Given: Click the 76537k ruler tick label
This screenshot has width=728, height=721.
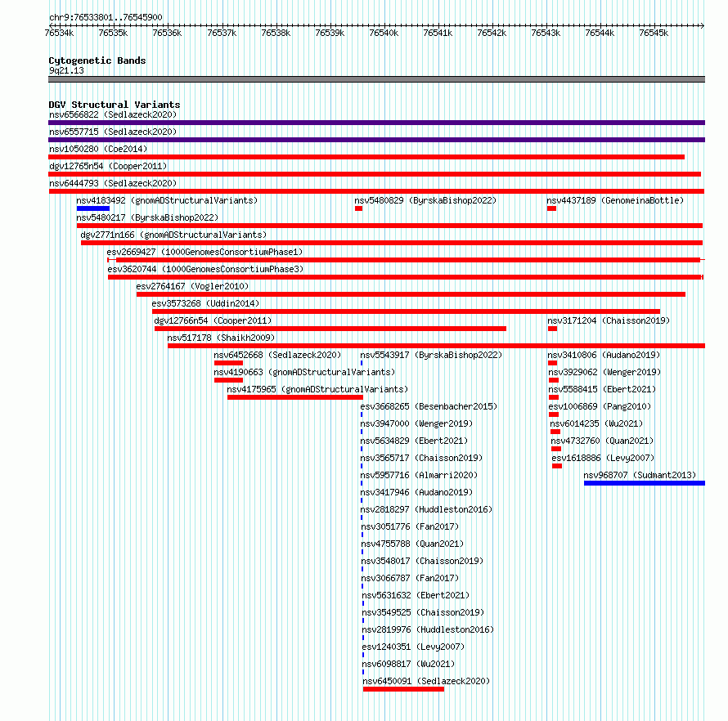Looking at the screenshot, I should point(222,33).
